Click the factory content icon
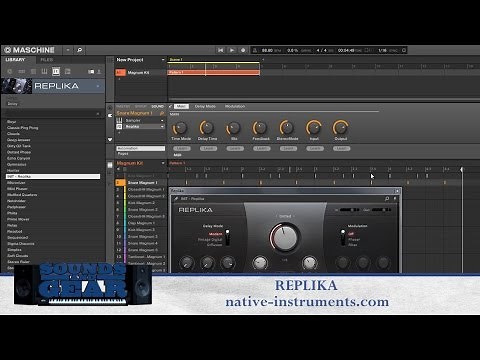 pyautogui.click(x=91, y=72)
